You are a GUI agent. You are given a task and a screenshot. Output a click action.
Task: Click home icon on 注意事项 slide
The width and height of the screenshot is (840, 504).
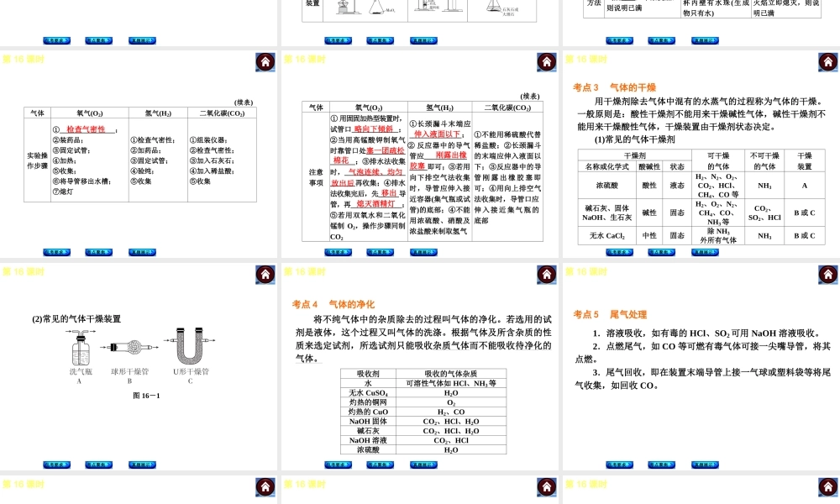(547, 62)
